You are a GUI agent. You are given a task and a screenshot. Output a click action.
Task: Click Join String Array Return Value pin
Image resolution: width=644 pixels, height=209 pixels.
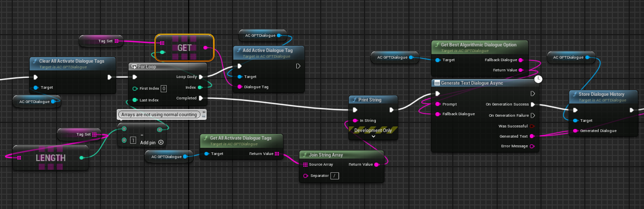[377, 165]
